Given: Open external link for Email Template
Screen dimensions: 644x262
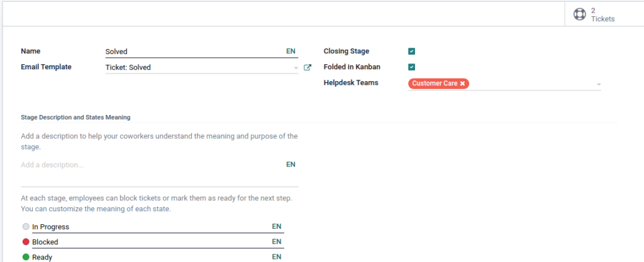Looking at the screenshot, I should 308,67.
